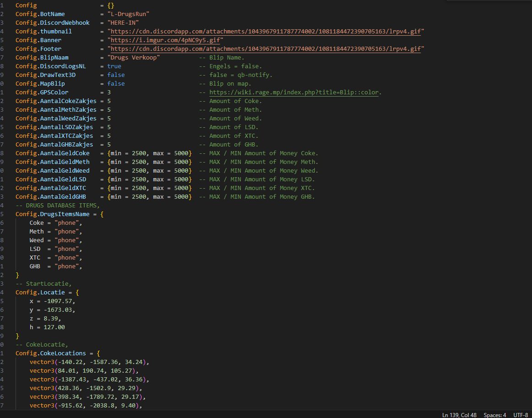Click the true value of Config.DiscordLogsNL
532x418 pixels.
click(x=114, y=66)
